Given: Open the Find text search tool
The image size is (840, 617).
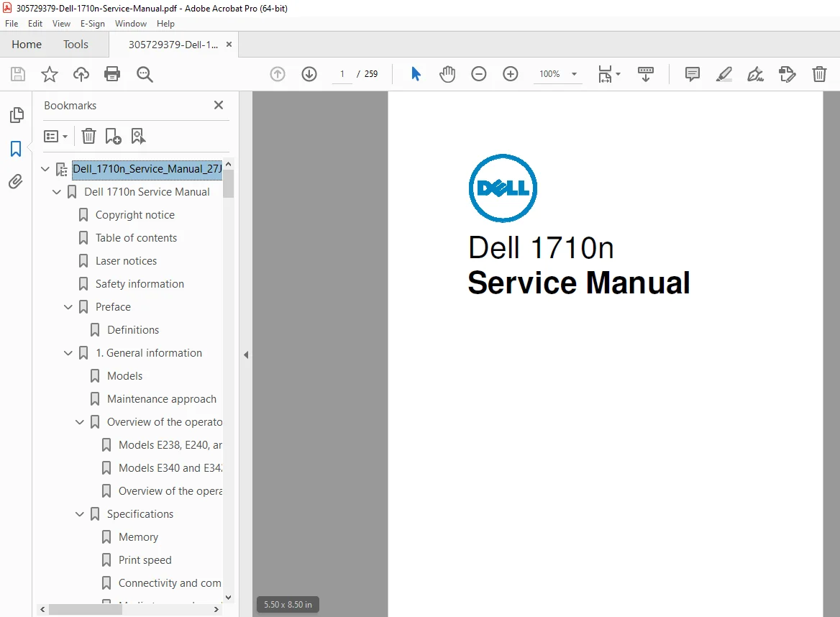Looking at the screenshot, I should pos(145,74).
